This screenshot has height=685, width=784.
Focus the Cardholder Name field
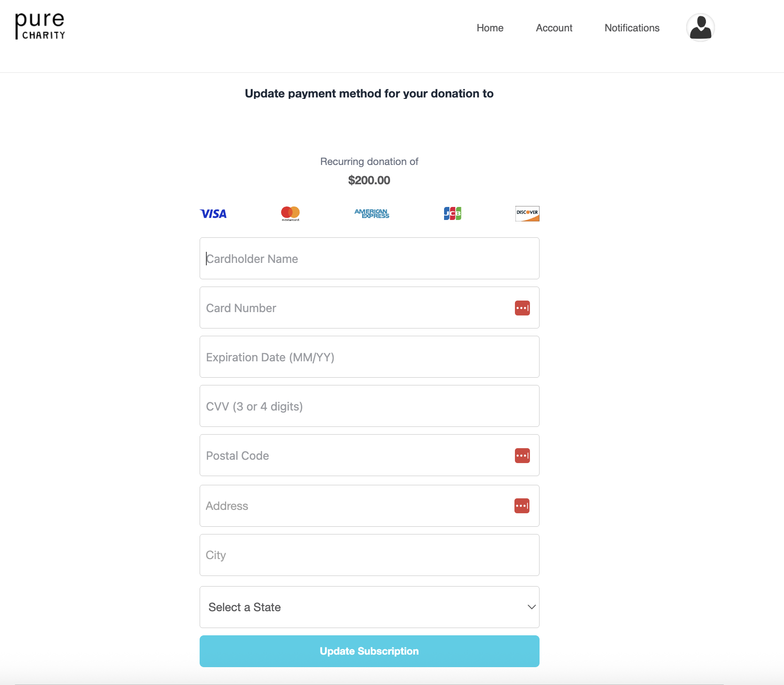click(369, 259)
